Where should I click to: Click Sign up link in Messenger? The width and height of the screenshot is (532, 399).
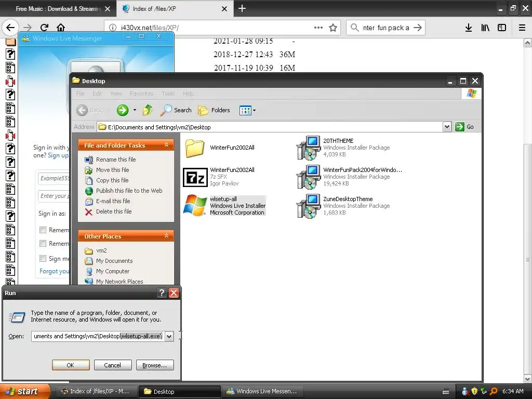click(x=58, y=155)
